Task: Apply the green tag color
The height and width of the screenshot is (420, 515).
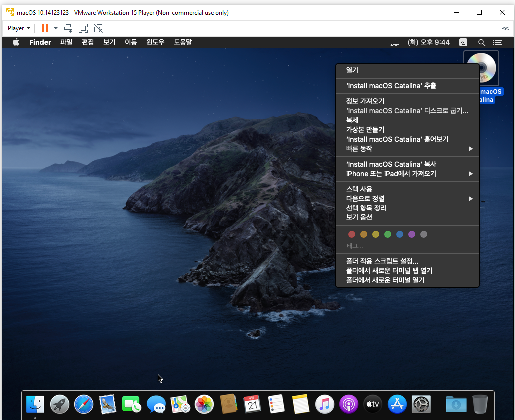Action: point(388,234)
